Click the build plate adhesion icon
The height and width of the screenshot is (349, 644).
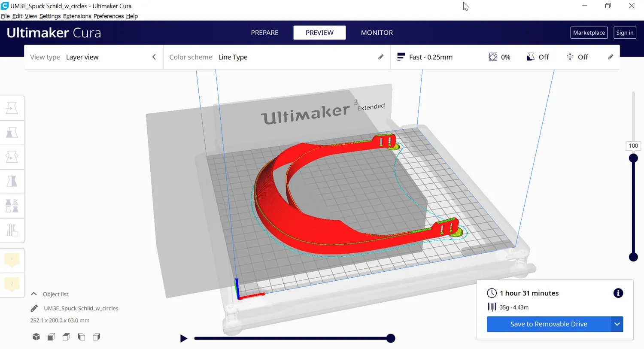(570, 57)
